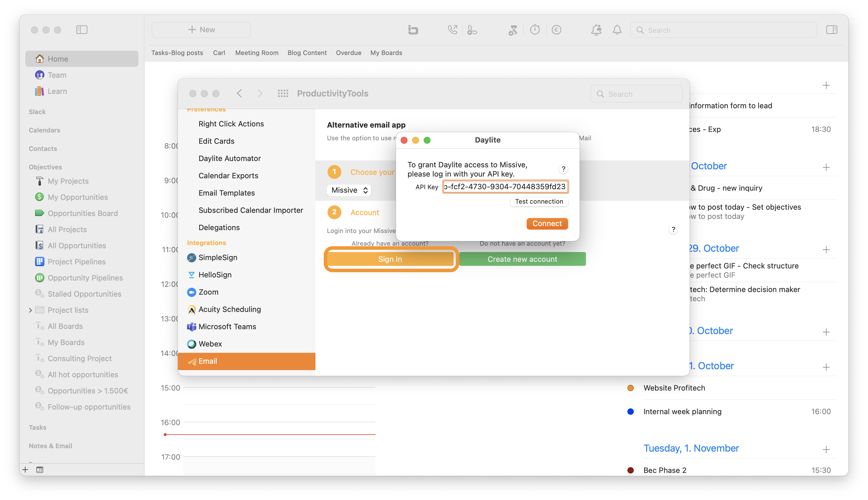Viewport: 868px width, 500px height.
Task: Open Home in the sidebar
Action: pos(82,59)
